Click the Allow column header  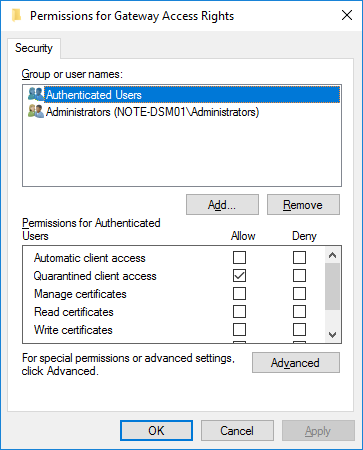[x=243, y=236]
